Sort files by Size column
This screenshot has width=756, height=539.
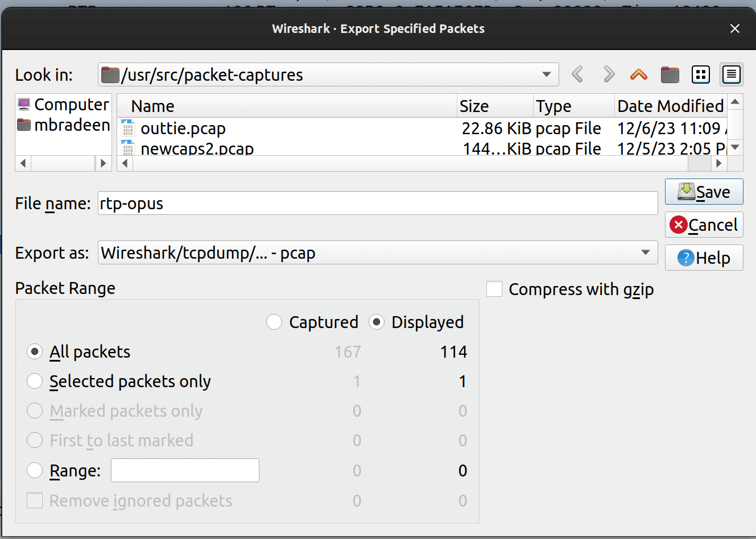coord(495,106)
